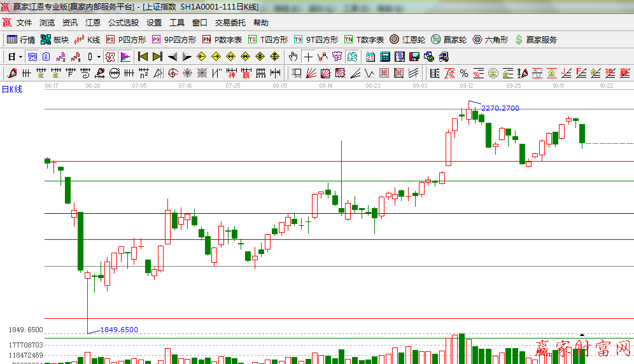The height and width of the screenshot is (364, 634).
Task: Open the 六角形 hexagon chart tool
Action: pos(490,39)
